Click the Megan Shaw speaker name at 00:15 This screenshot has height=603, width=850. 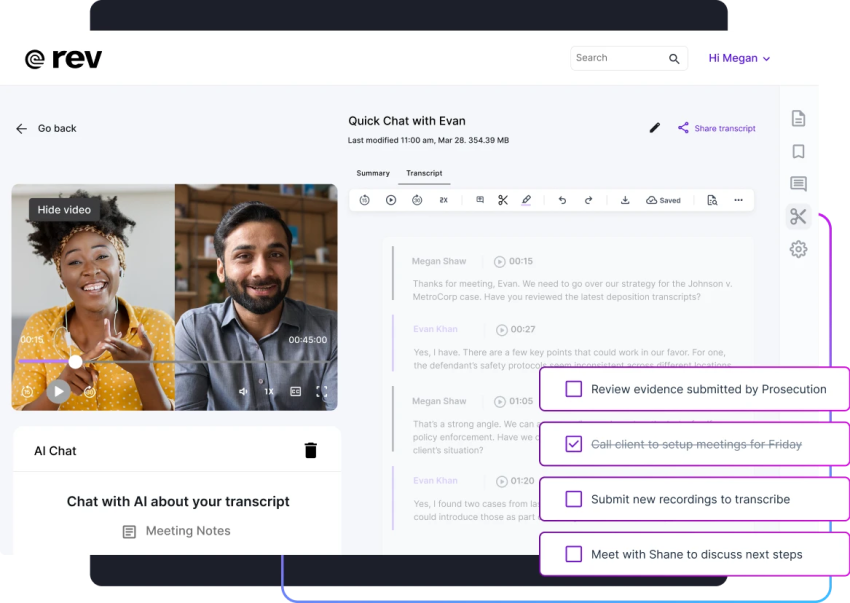pos(439,261)
